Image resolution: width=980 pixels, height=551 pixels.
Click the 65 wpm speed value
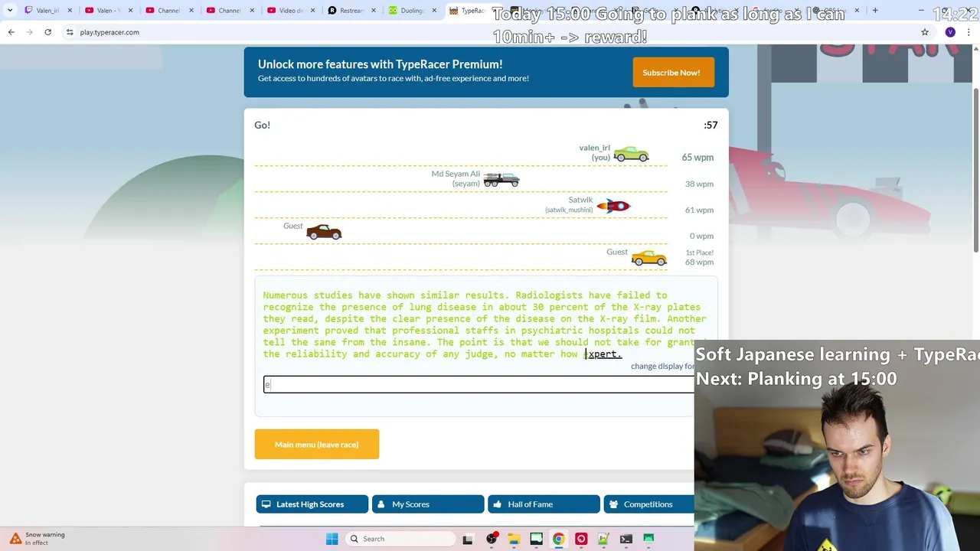tap(697, 158)
